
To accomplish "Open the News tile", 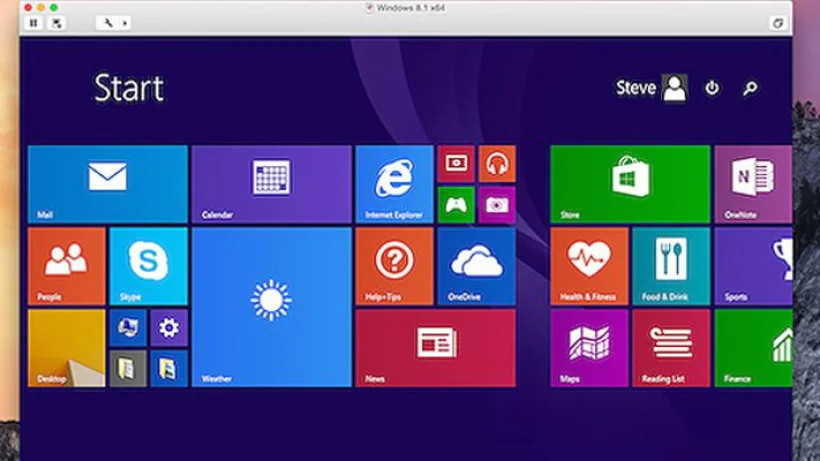I will tap(436, 348).
